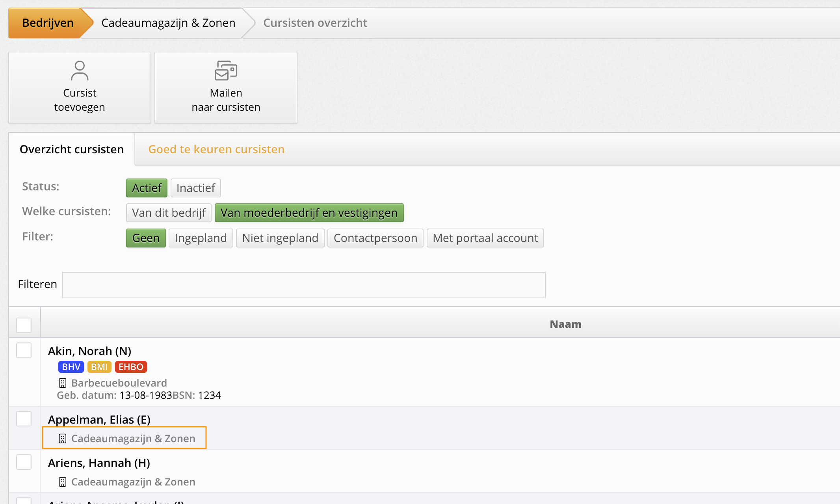840x504 pixels.
Task: Switch status filter to Inactief
Action: 195,188
